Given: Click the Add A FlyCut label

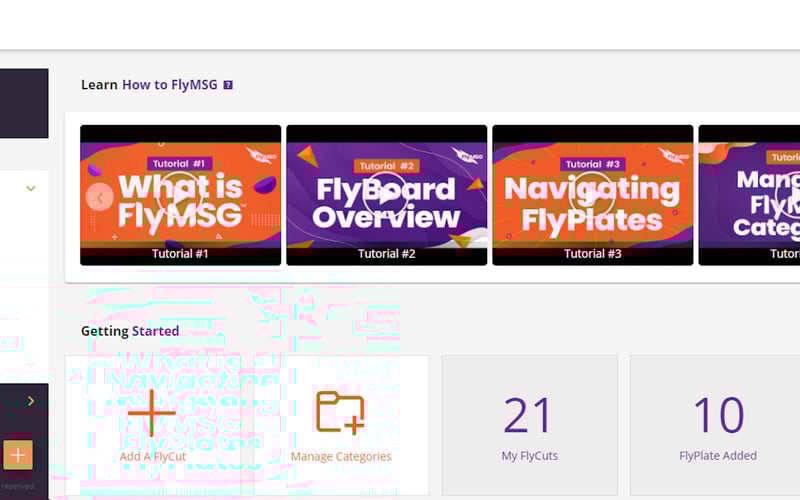Looking at the screenshot, I should 153,456.
